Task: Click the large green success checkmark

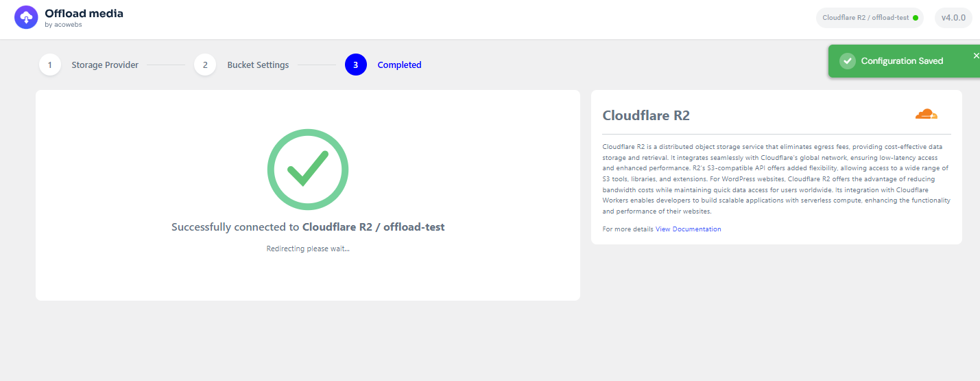Action: tap(307, 169)
